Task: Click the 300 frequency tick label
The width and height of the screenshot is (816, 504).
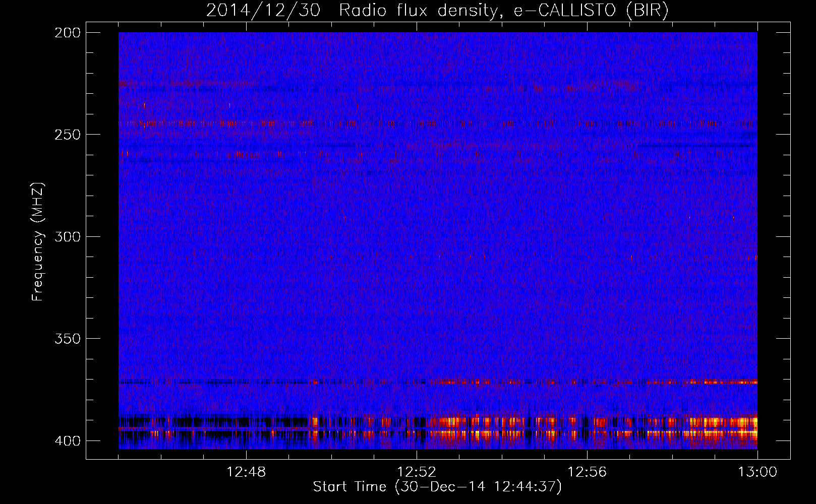Action: [x=68, y=237]
